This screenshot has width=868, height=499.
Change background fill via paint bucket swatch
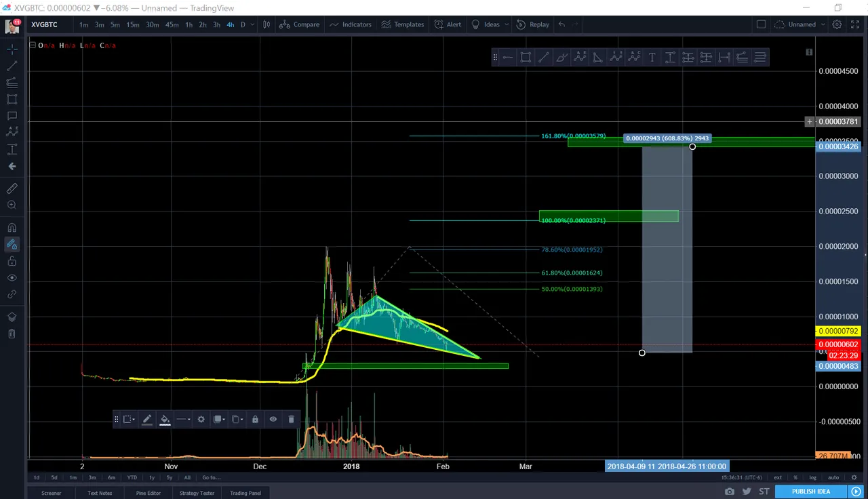click(165, 419)
